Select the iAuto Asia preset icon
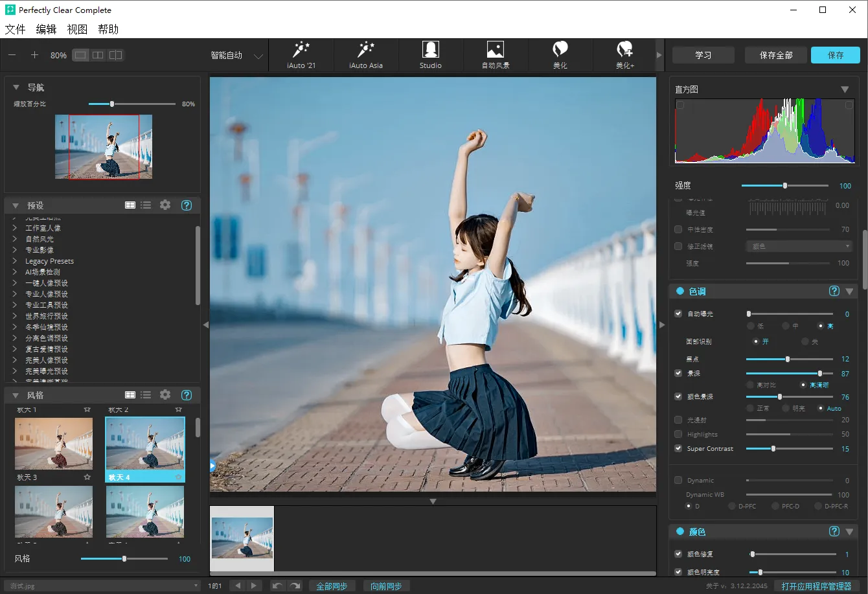 click(x=366, y=50)
